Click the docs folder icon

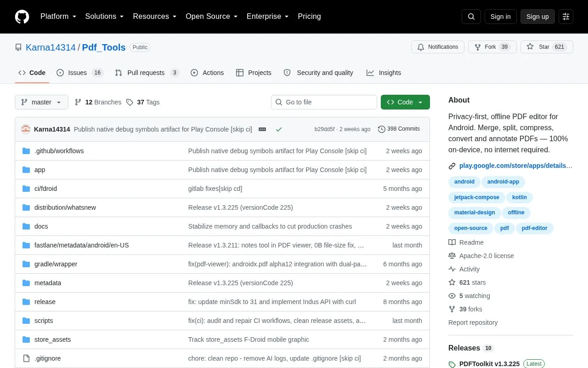point(26,226)
